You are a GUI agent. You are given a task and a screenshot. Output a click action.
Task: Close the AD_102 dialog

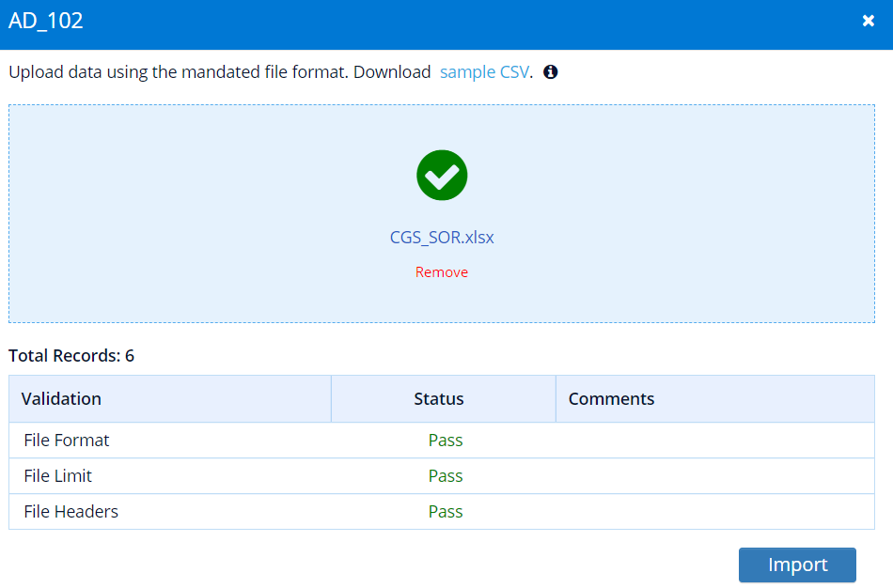868,21
